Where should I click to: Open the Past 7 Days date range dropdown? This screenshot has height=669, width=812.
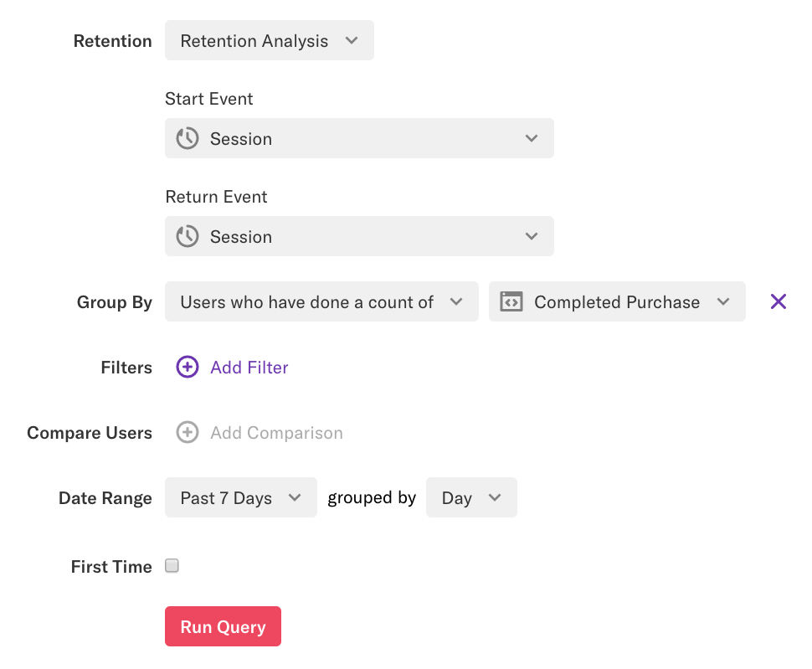(x=240, y=498)
